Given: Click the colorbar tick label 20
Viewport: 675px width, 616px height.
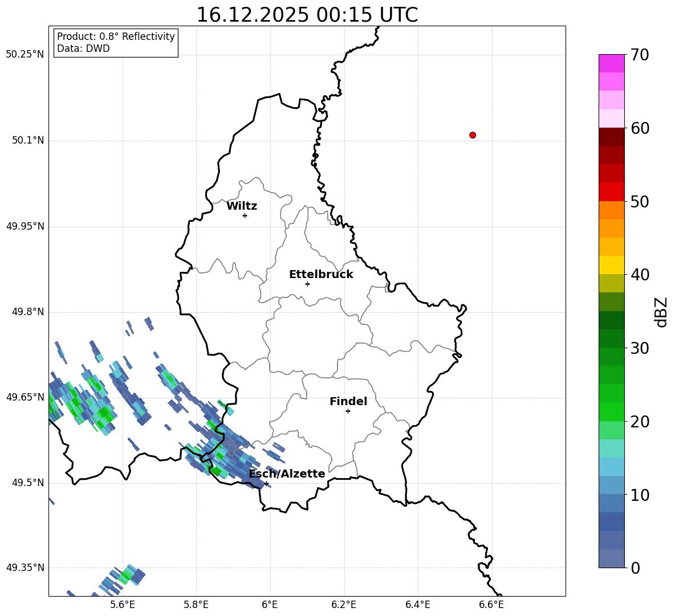Looking at the screenshot, I should click(640, 422).
